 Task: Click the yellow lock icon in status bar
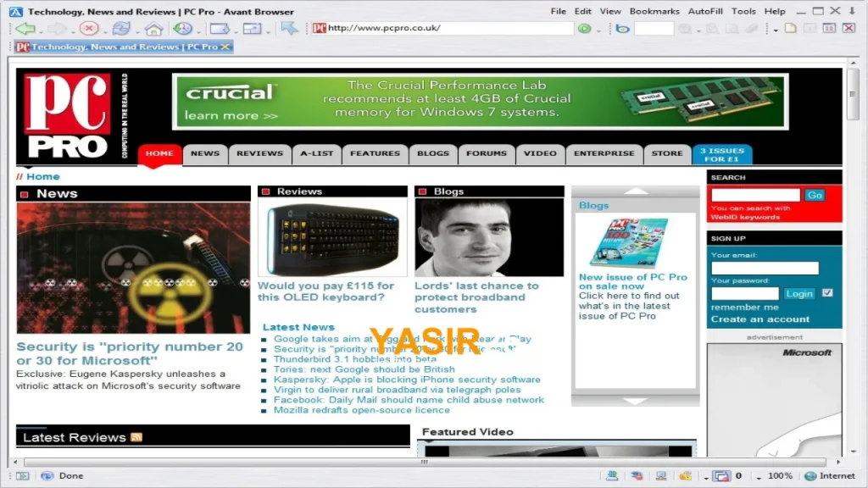(x=685, y=475)
